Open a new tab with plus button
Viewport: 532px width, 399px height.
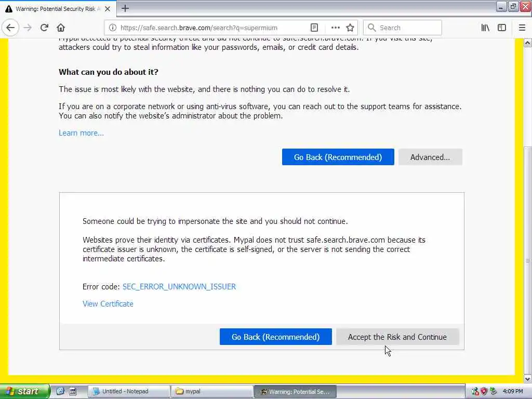point(125,8)
